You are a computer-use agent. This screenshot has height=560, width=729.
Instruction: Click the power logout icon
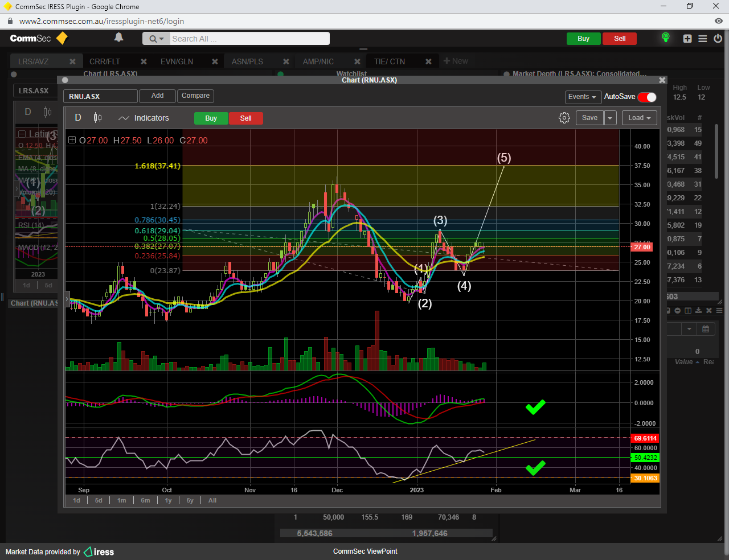coord(718,39)
